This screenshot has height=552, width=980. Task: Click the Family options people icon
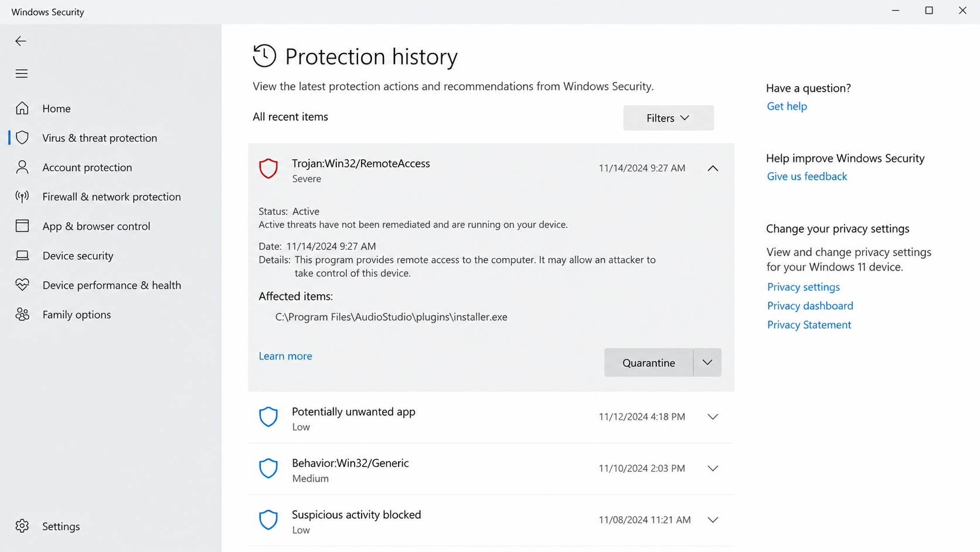(x=22, y=314)
